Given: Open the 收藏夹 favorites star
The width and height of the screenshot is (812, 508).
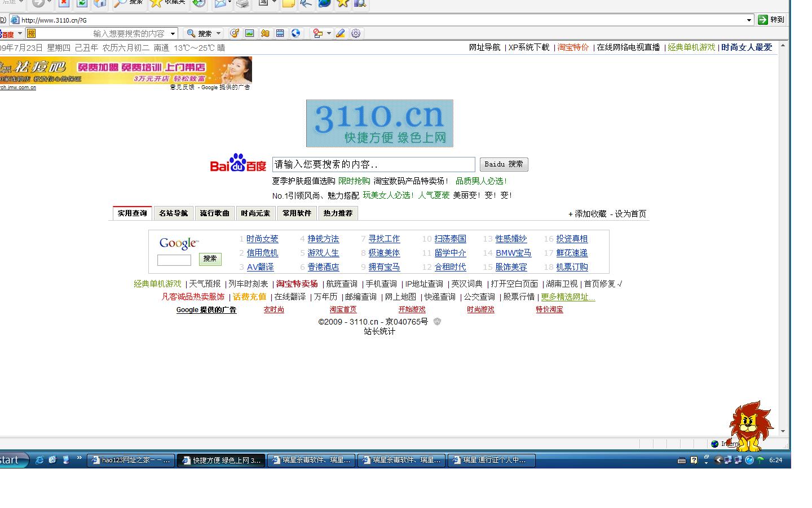Looking at the screenshot, I should click(167, 3).
